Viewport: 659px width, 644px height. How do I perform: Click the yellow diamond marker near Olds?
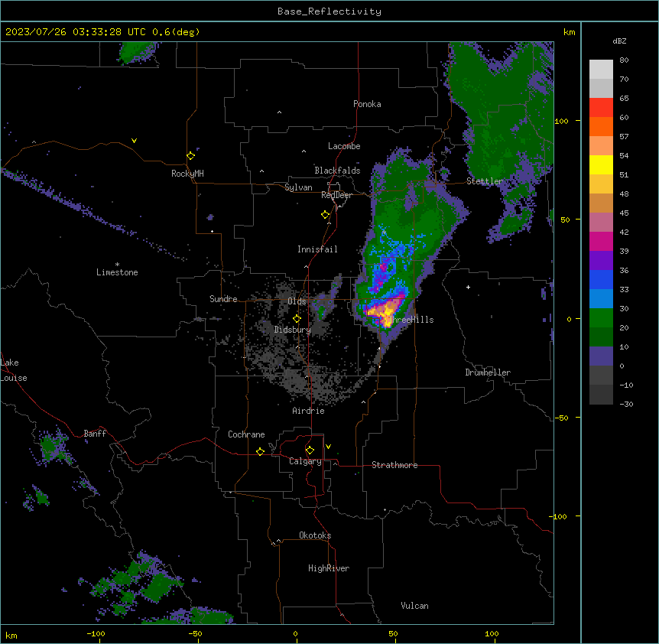pyautogui.click(x=297, y=319)
